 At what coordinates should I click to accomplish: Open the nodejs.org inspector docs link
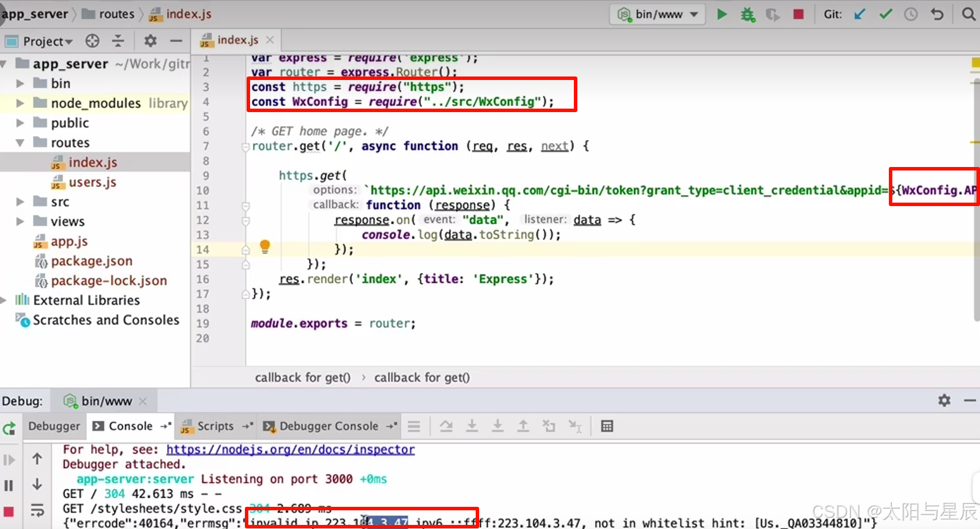click(x=290, y=450)
